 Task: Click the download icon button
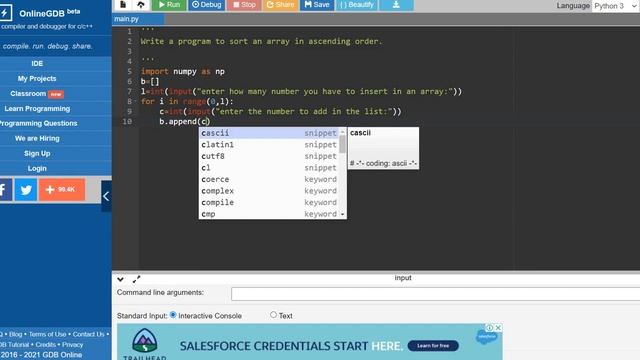tap(396, 4)
